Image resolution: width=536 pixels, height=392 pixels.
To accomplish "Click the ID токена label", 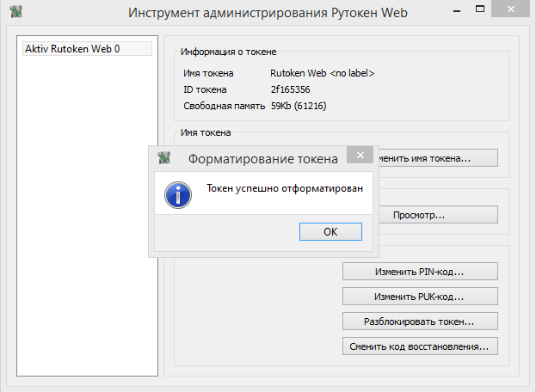I will coord(205,89).
